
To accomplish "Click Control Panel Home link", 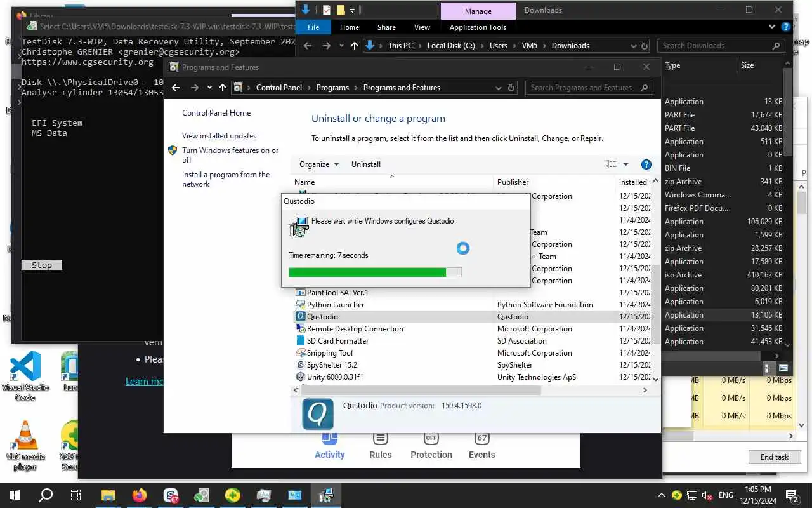I will tap(216, 113).
